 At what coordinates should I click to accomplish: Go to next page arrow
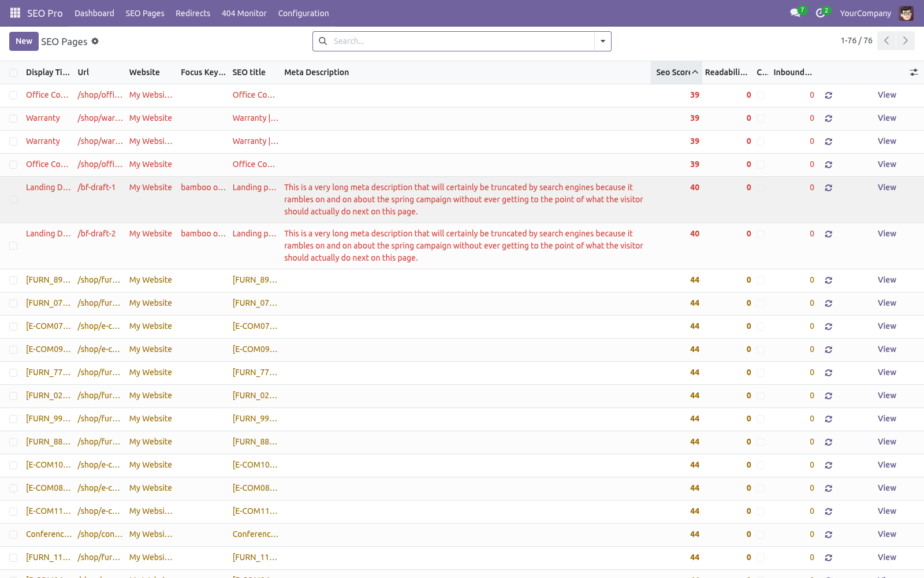pyautogui.click(x=906, y=40)
